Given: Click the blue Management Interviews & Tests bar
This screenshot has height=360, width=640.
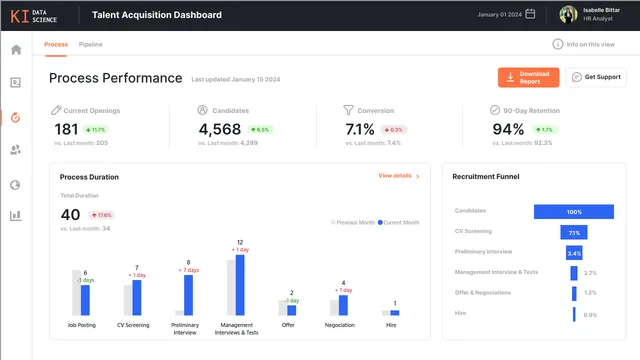Looking at the screenshot, I should point(240,285).
